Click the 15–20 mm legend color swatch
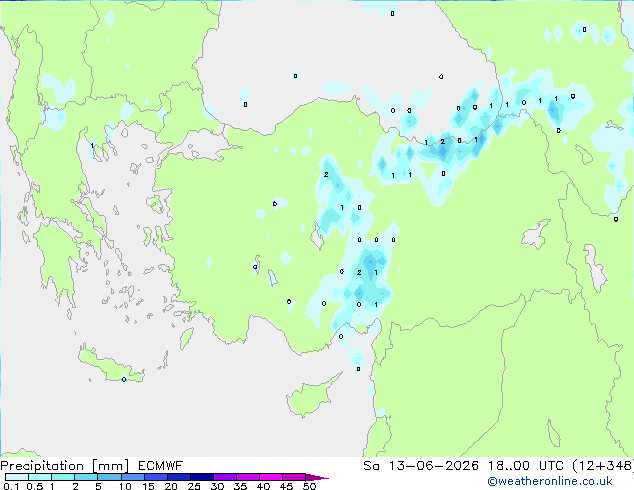 [156, 477]
